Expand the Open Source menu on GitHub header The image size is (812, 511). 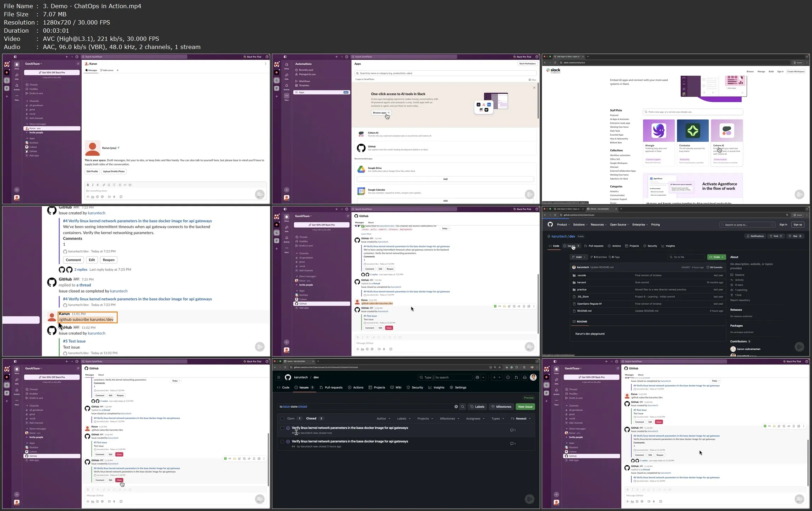(x=619, y=225)
